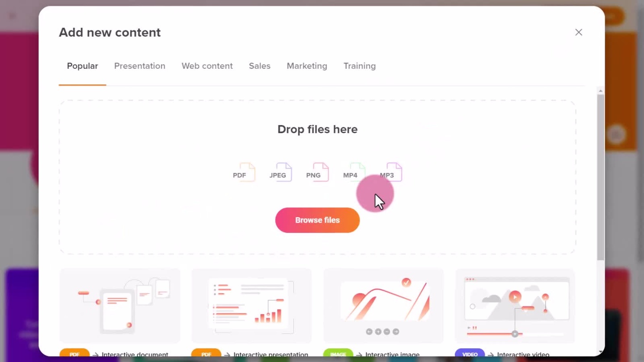Image resolution: width=644 pixels, height=362 pixels.
Task: Click the Browse files button
Action: click(317, 220)
